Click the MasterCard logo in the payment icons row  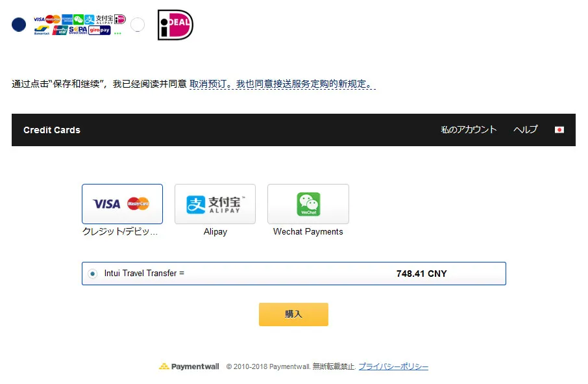(x=51, y=19)
